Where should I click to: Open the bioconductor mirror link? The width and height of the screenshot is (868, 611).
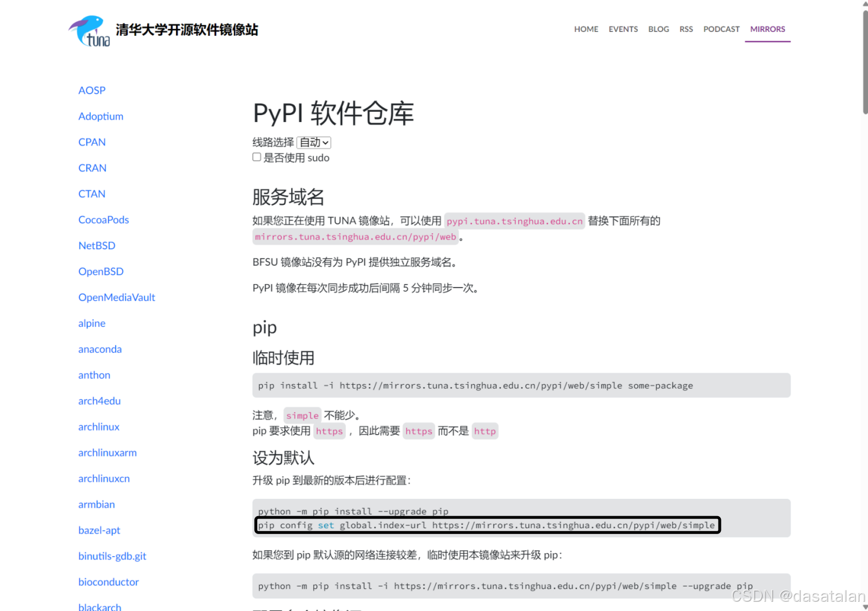point(109,582)
